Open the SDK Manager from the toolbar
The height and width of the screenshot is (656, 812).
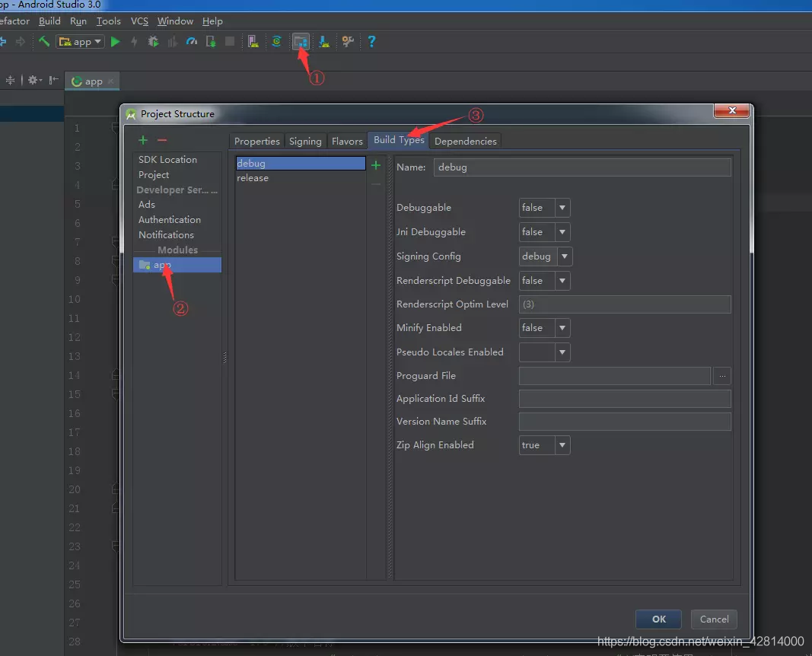(x=323, y=41)
